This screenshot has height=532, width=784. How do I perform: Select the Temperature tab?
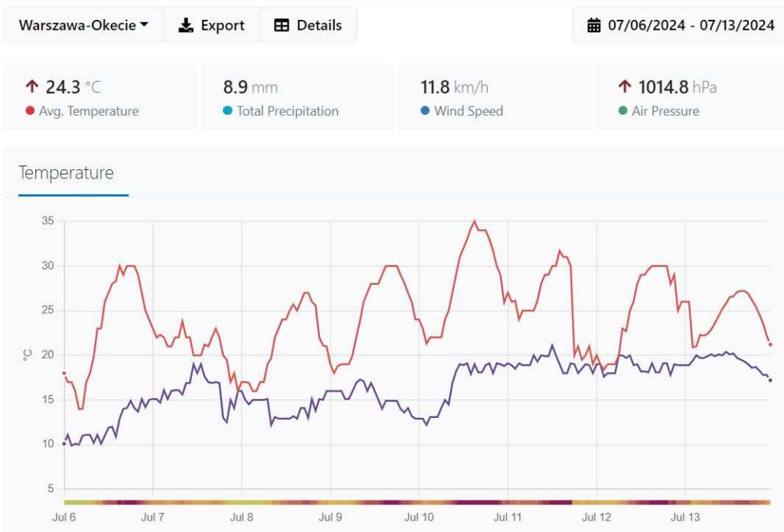[x=67, y=173]
